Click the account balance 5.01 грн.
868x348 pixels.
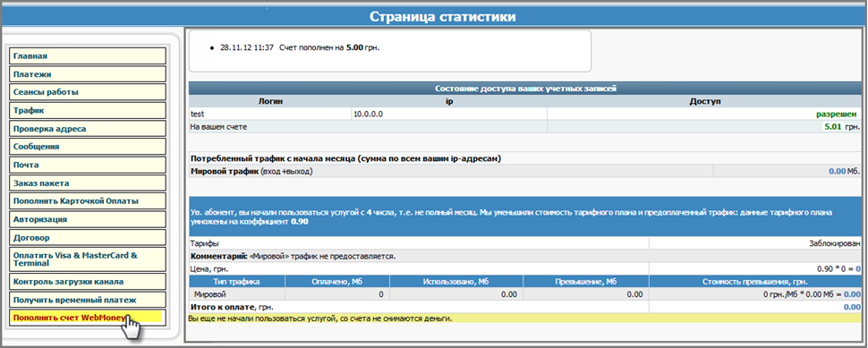[x=841, y=127]
